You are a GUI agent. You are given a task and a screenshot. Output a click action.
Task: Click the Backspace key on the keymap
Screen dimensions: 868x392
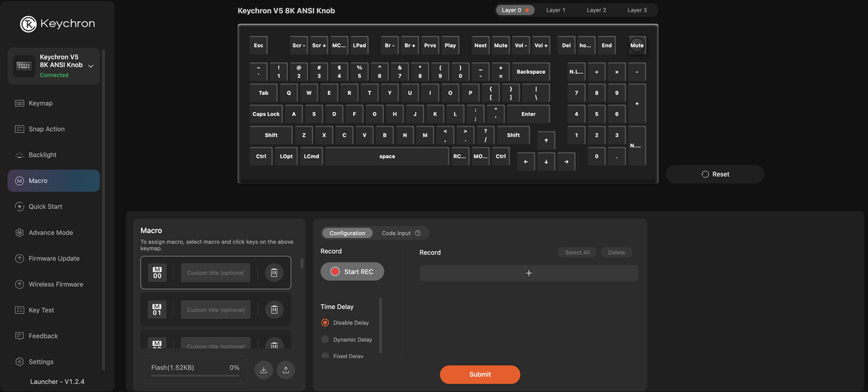(531, 72)
